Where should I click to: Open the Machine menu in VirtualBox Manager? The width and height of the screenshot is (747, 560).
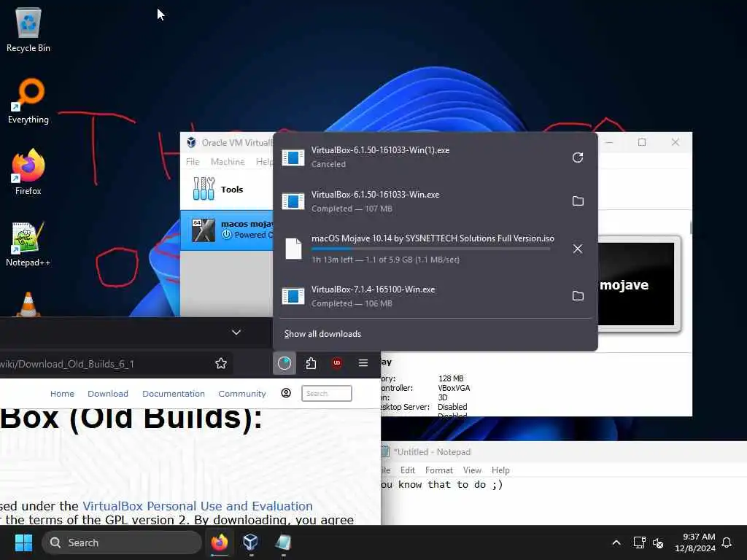[228, 162]
